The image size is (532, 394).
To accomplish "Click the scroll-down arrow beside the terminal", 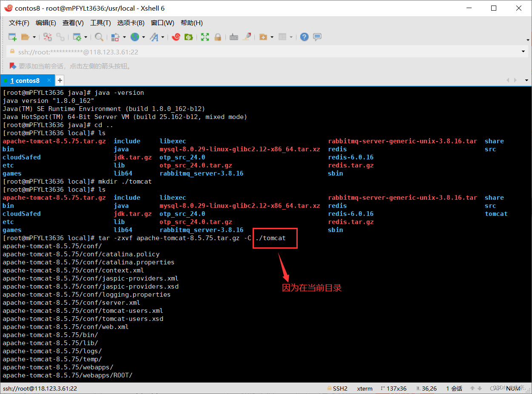I will click(x=526, y=80).
